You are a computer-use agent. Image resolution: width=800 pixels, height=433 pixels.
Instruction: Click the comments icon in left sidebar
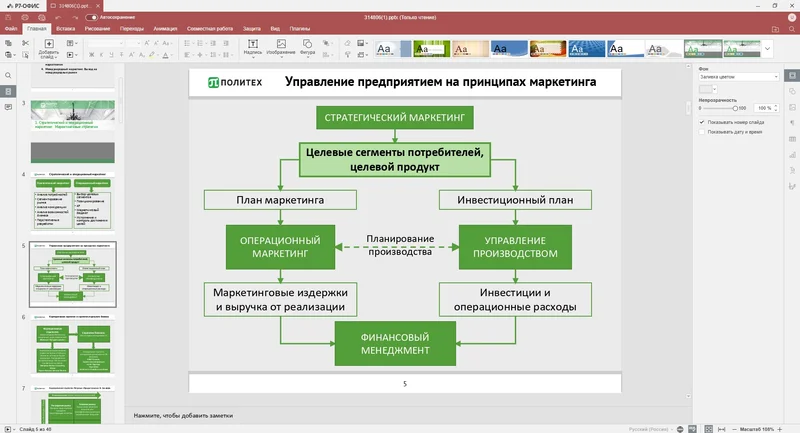(x=8, y=107)
